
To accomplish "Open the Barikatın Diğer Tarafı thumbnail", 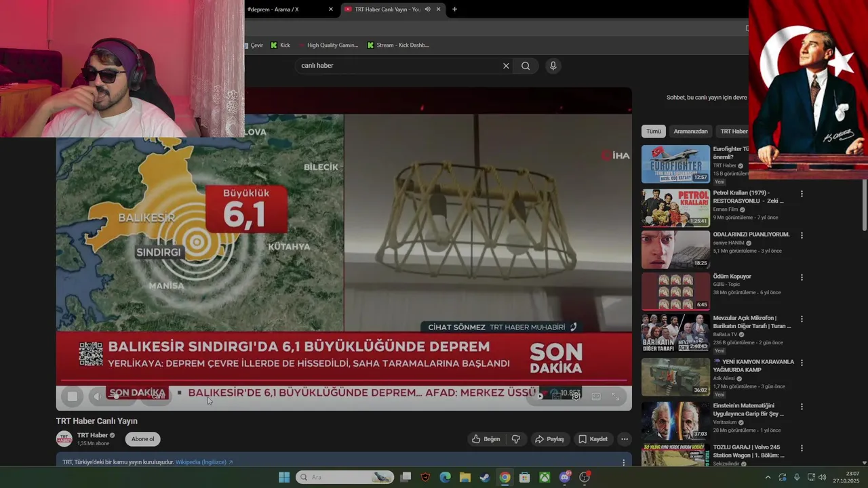I will pos(675,333).
